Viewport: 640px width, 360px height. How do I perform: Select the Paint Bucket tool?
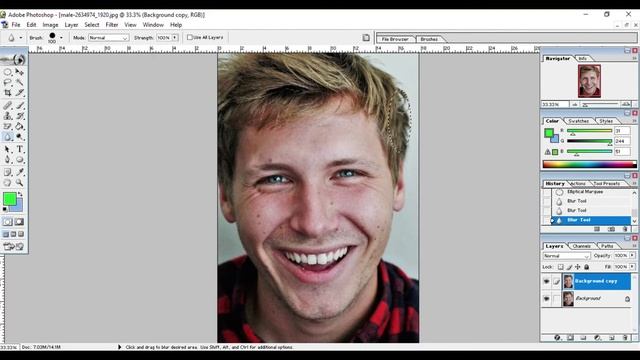[x=20, y=127]
